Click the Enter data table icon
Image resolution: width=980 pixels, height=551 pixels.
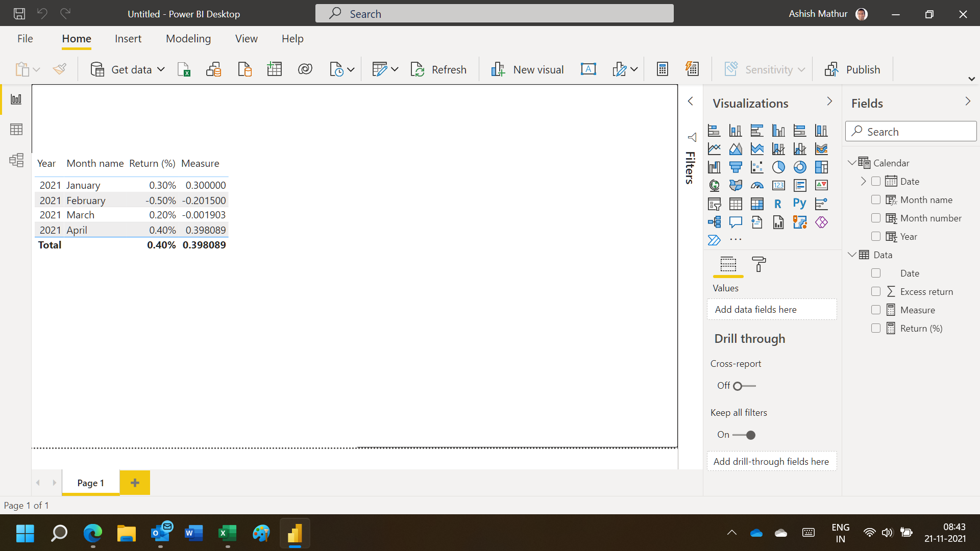coord(275,69)
